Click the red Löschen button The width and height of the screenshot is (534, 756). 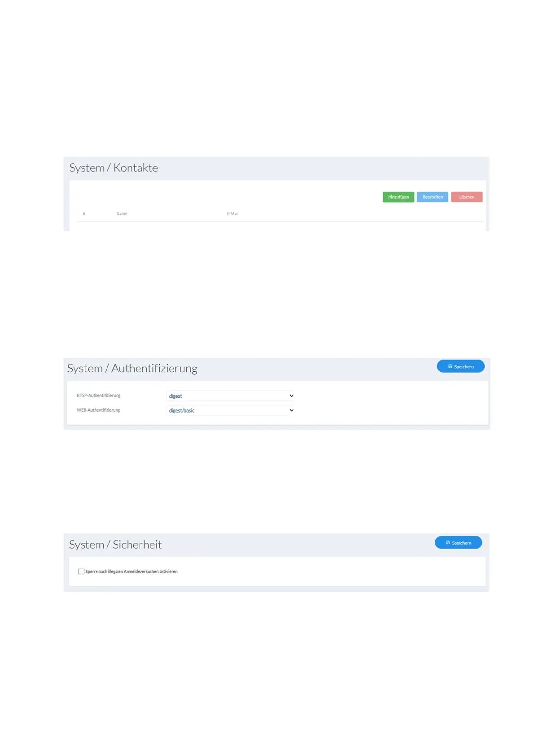tap(466, 197)
